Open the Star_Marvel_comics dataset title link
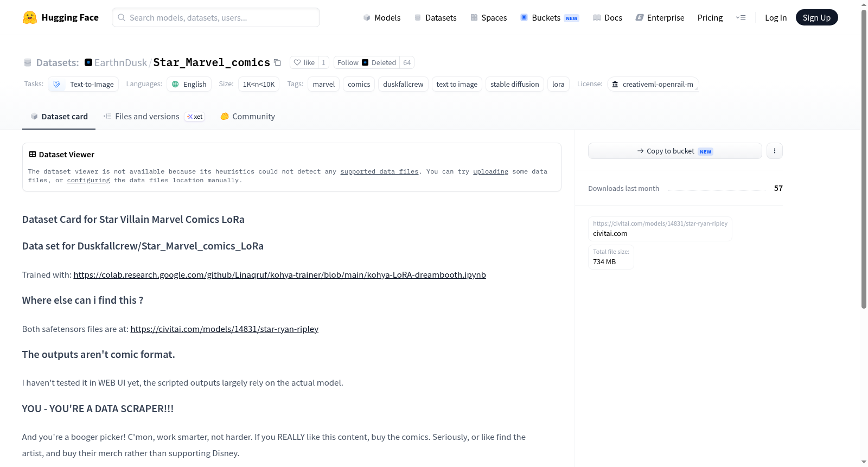 [212, 62]
